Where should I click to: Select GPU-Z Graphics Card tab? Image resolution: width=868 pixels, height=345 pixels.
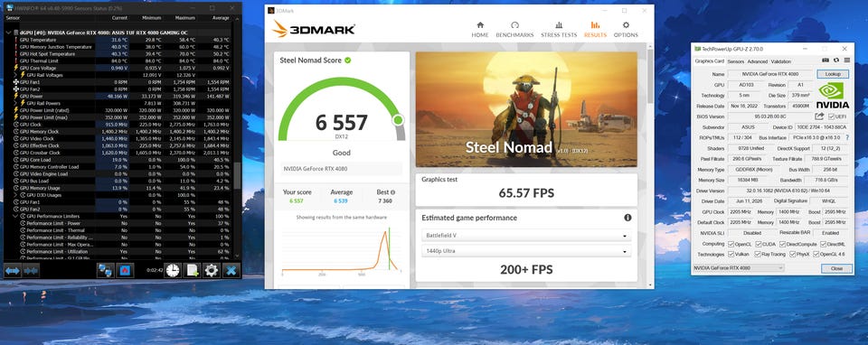click(709, 61)
